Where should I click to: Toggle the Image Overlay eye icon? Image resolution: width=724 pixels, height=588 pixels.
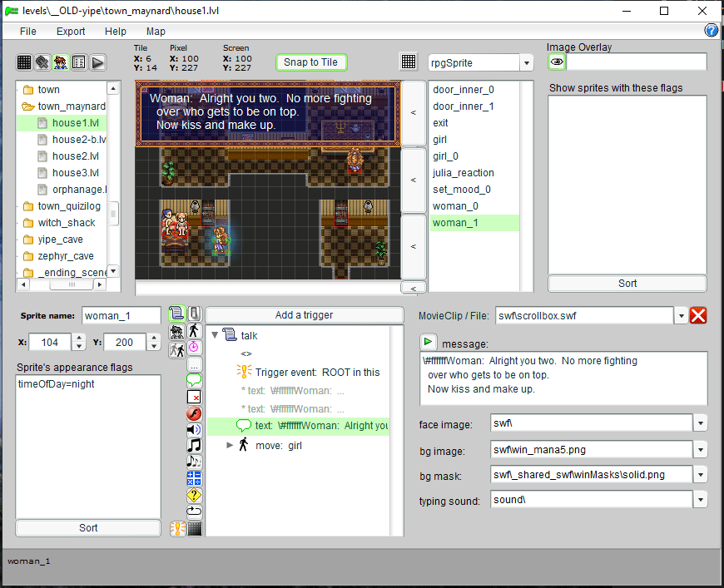click(x=557, y=62)
